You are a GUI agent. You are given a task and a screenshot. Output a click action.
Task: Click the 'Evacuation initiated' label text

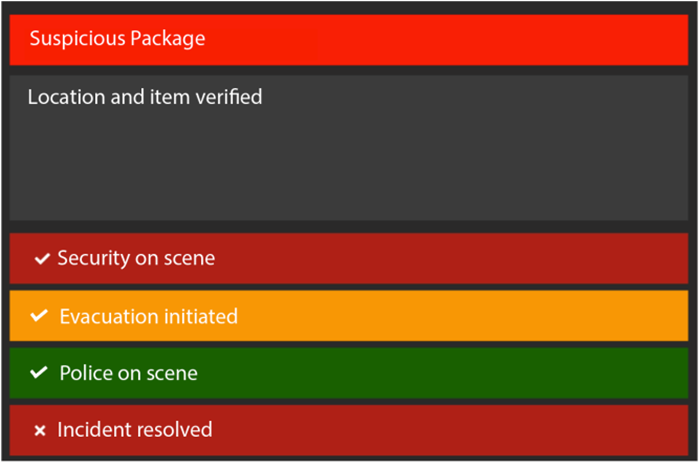[x=149, y=316]
